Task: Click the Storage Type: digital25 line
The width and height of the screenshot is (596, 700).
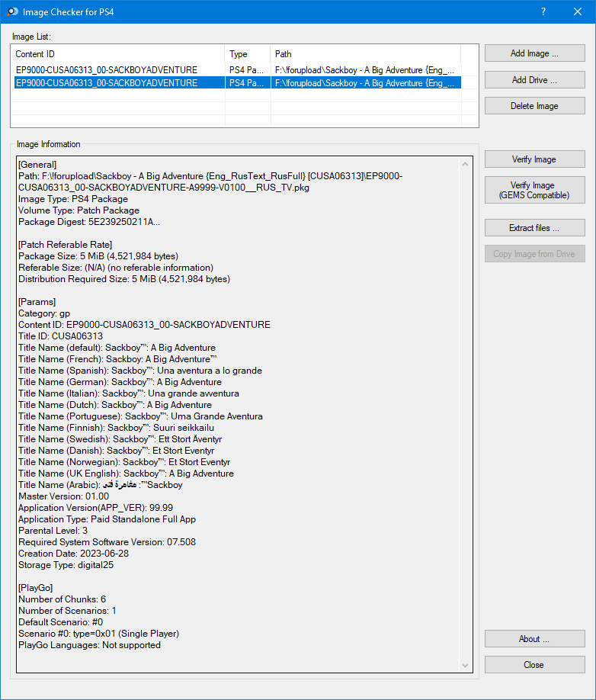Action: 66,565
